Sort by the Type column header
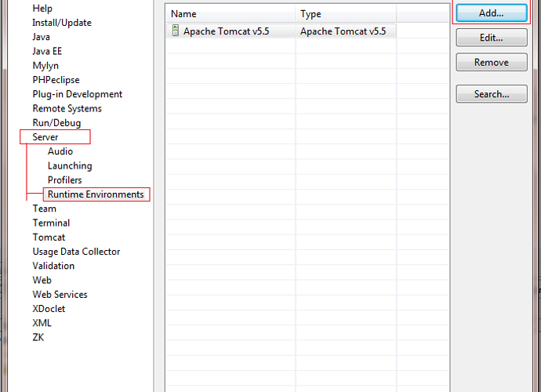This screenshot has width=541, height=392. [346, 14]
